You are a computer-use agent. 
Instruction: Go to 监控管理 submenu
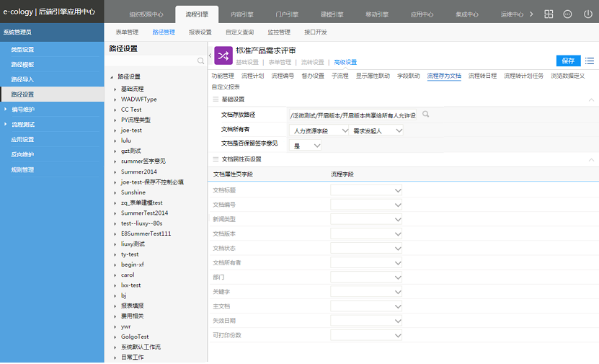[279, 32]
